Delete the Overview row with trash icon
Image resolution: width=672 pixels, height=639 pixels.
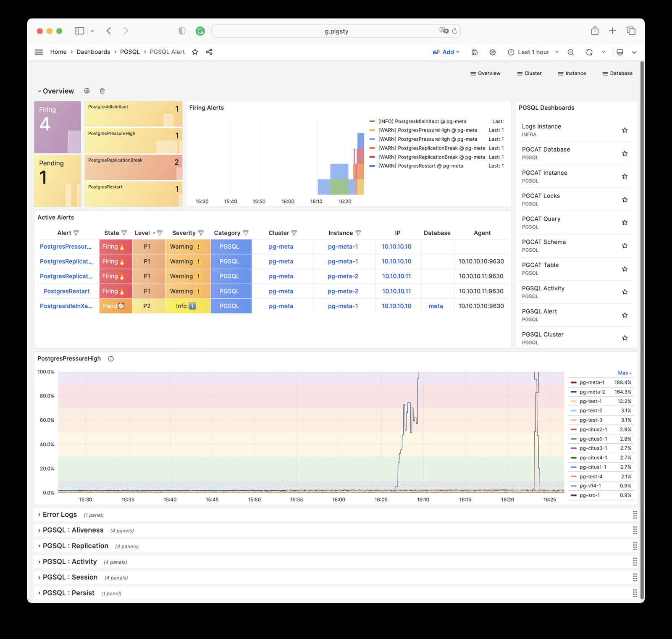[x=102, y=91]
